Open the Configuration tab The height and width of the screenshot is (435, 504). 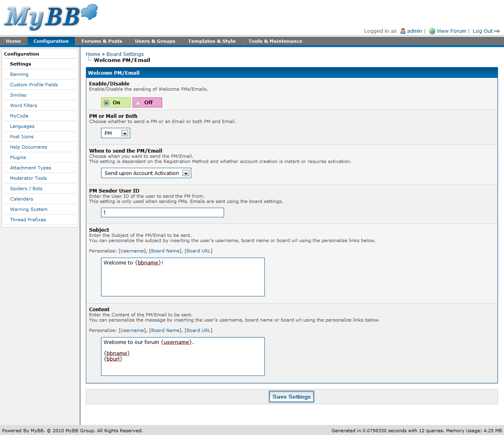51,41
